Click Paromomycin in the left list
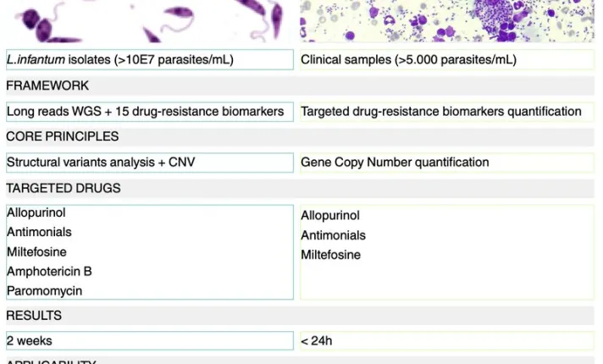This screenshot has height=364, width=603. coord(45,291)
